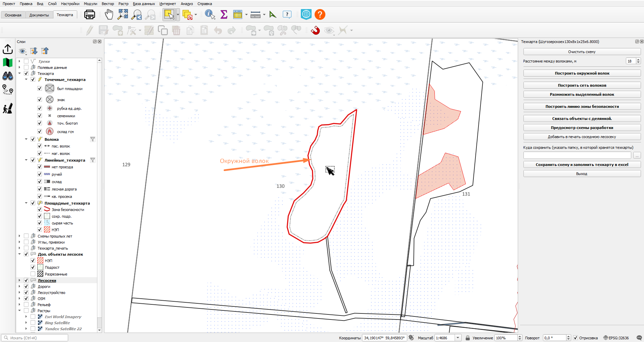Screen dimensions: 644x342
Task: Collapse the Площадные_техкарта group
Action: click(x=26, y=203)
